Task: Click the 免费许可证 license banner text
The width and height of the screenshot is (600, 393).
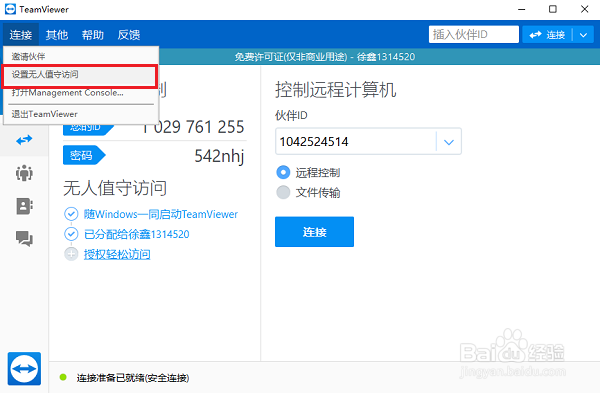Action: [x=324, y=57]
